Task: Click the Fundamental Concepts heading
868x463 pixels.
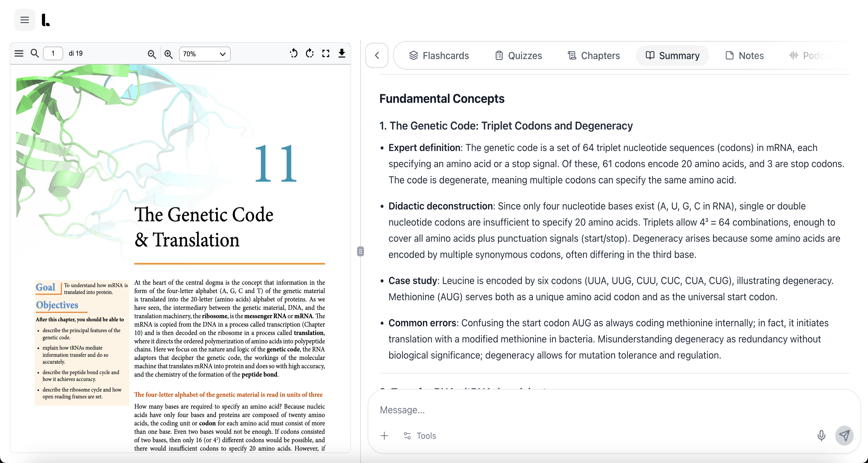Action: pyautogui.click(x=442, y=99)
